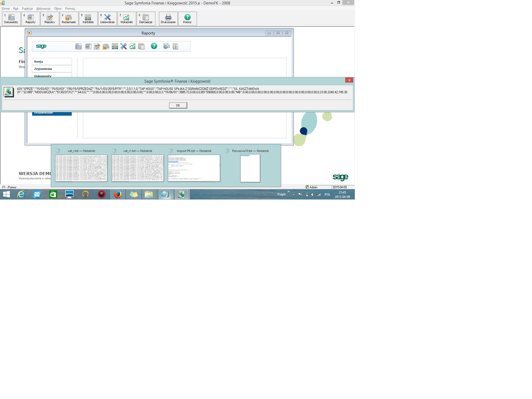The image size is (532, 399).
Task: Open Firefox from the taskbar
Action: tap(118, 194)
